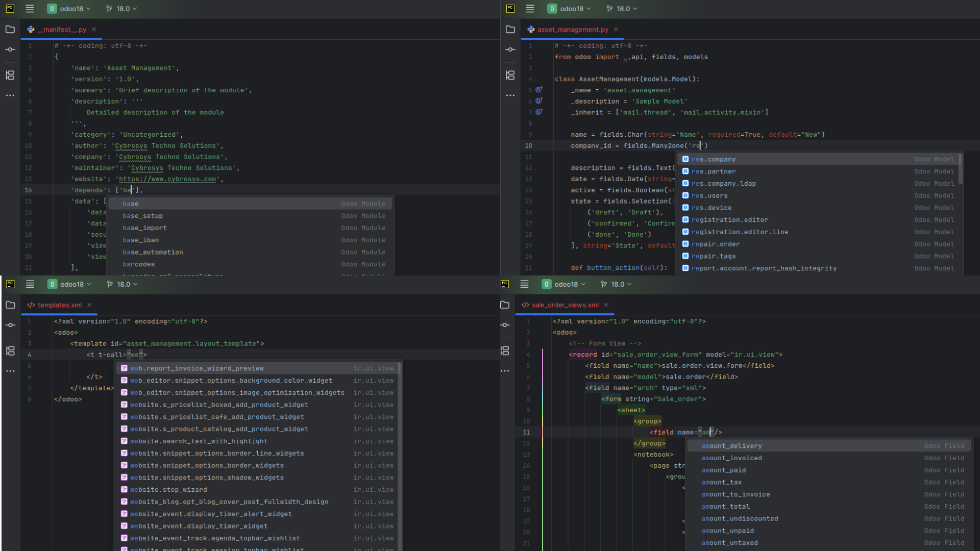Close the sale_order_views.xml tab
The width and height of the screenshot is (980, 551).
pyautogui.click(x=606, y=305)
